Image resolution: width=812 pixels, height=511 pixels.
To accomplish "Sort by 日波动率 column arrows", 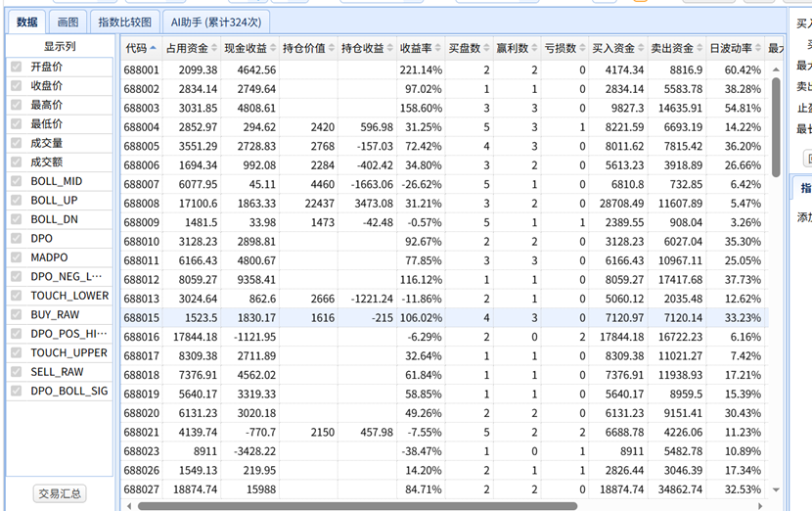I will point(758,48).
